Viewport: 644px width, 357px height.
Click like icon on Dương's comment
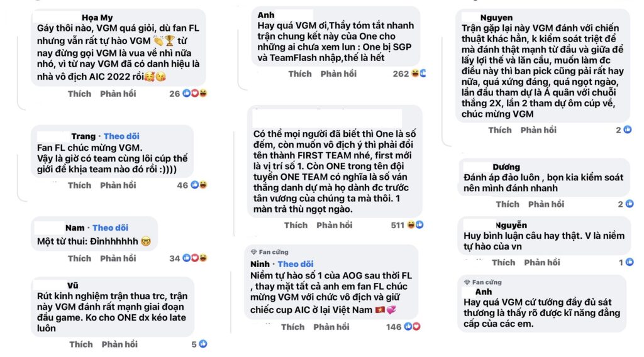[630, 204]
